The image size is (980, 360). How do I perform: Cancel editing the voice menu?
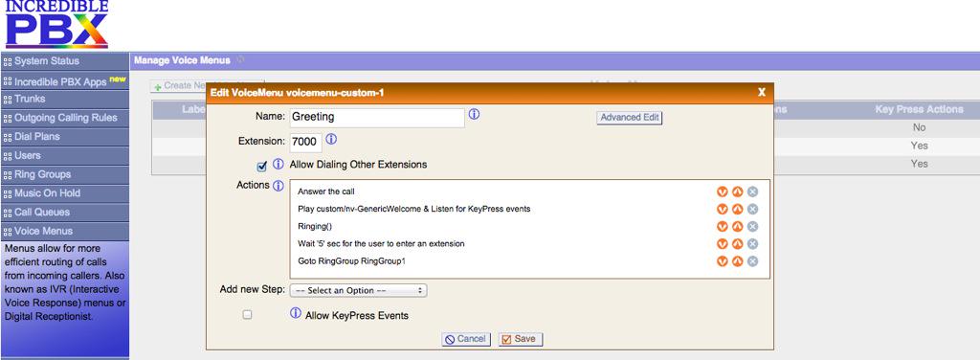click(466, 339)
